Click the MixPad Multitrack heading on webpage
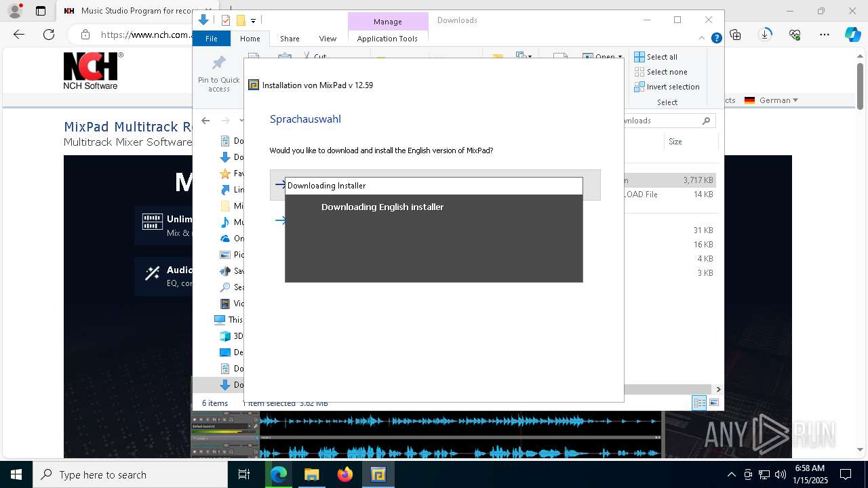The image size is (868, 488). pos(127,127)
